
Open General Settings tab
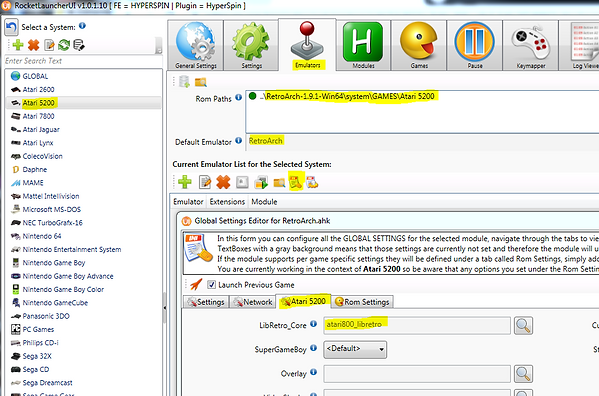[196, 45]
